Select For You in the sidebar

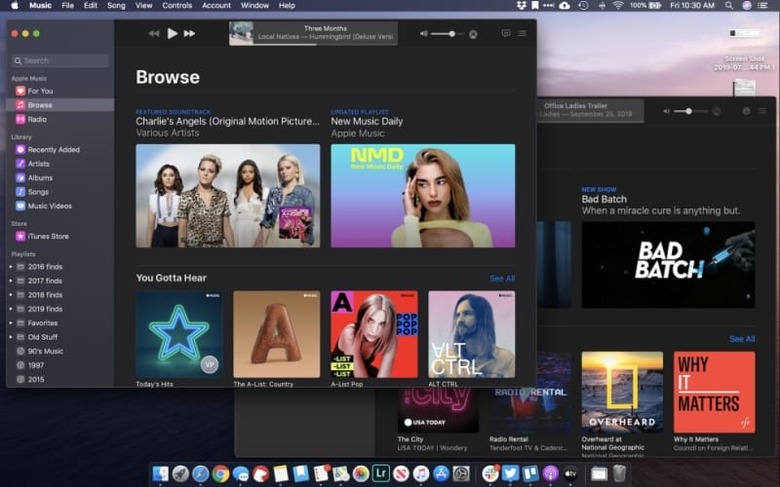[40, 91]
